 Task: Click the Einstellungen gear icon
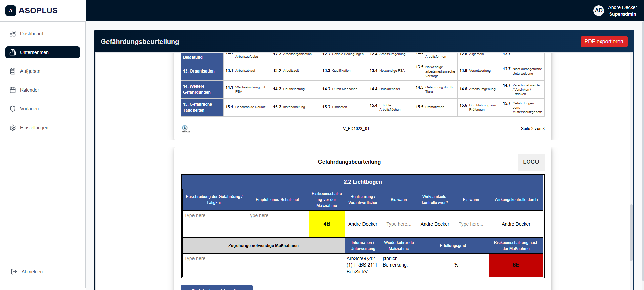click(x=13, y=128)
